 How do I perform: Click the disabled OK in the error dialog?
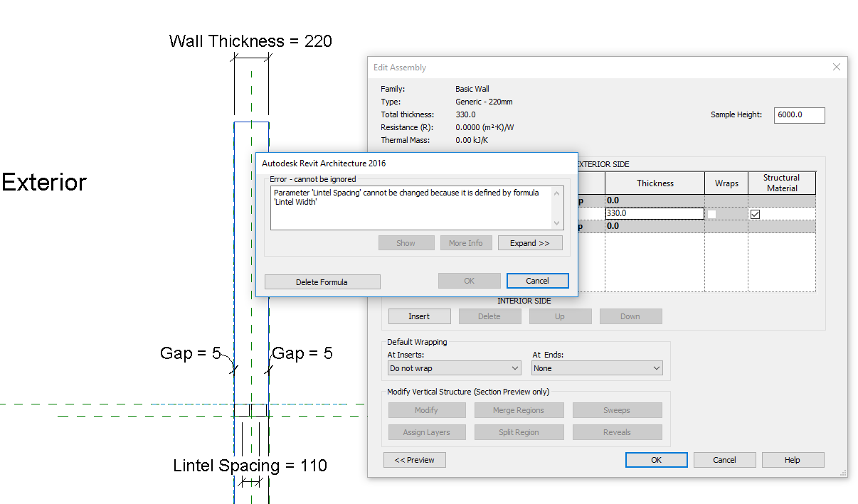click(470, 281)
